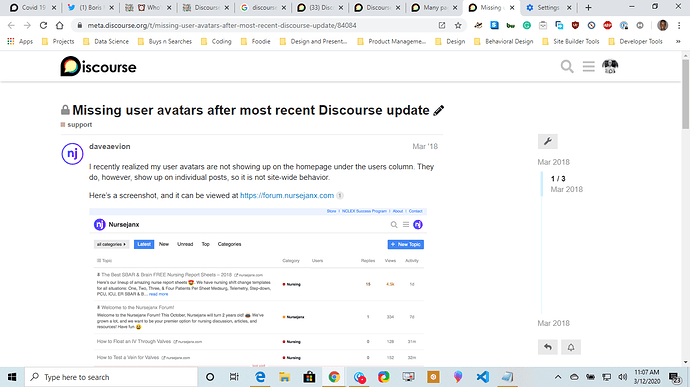Screen dimensions: 690x387
Task: Click the Mar '18 post date
Action: (425, 147)
